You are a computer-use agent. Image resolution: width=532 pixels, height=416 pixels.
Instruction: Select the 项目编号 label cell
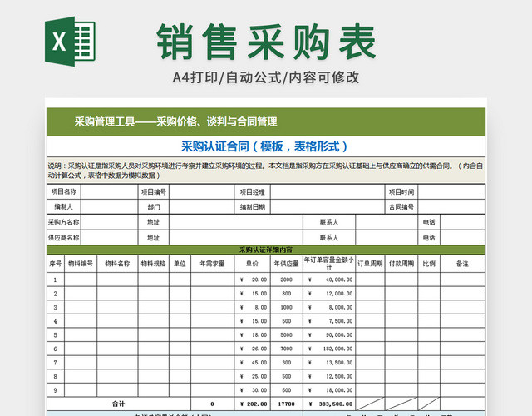coord(153,191)
